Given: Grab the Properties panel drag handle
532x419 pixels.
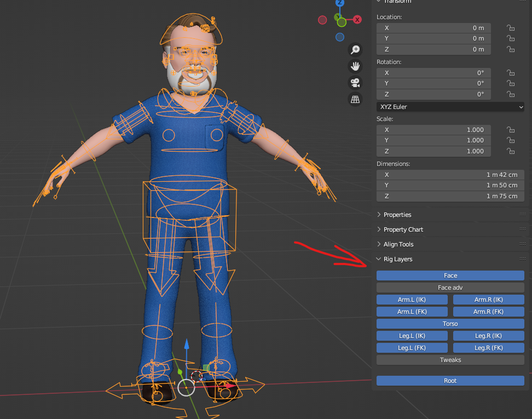Looking at the screenshot, I should click(523, 214).
